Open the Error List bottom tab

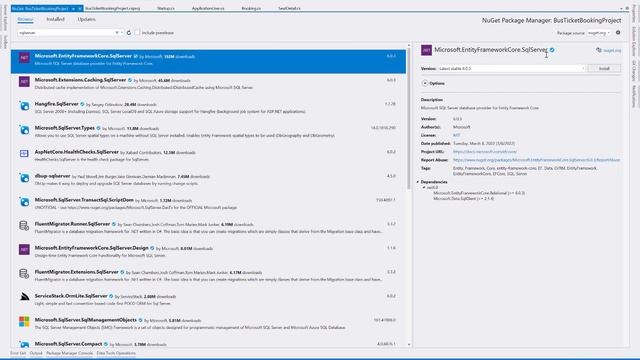click(x=18, y=353)
